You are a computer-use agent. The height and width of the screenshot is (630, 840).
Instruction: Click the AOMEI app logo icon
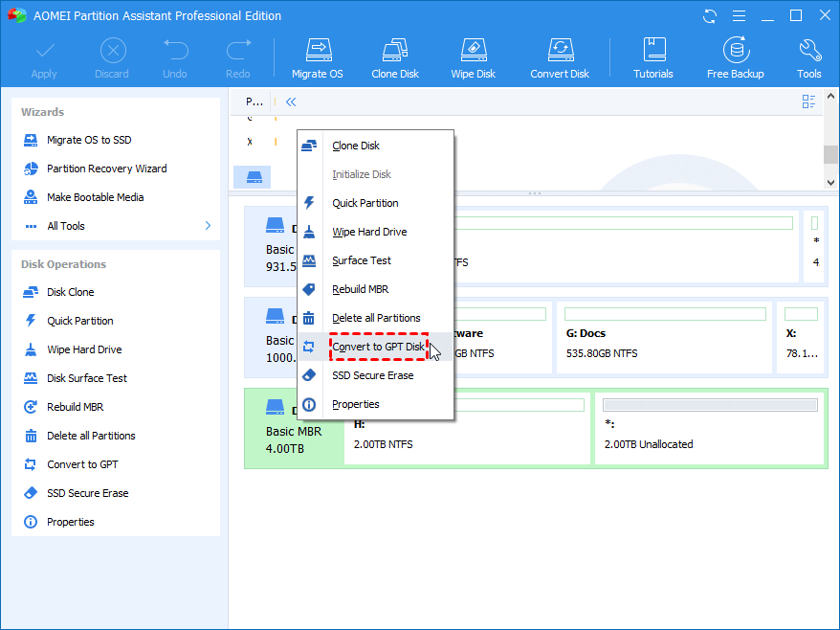pos(17,15)
